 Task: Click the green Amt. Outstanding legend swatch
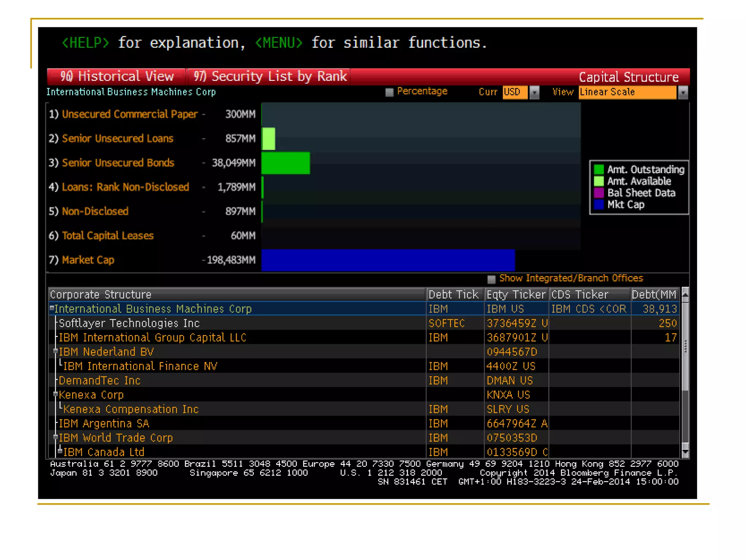(599, 170)
